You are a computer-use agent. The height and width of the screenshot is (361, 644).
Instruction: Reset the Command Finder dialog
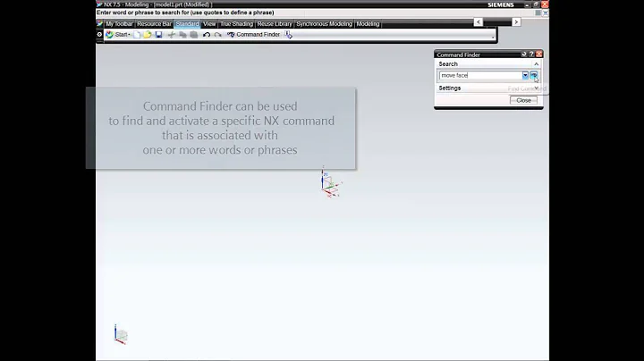point(523,55)
